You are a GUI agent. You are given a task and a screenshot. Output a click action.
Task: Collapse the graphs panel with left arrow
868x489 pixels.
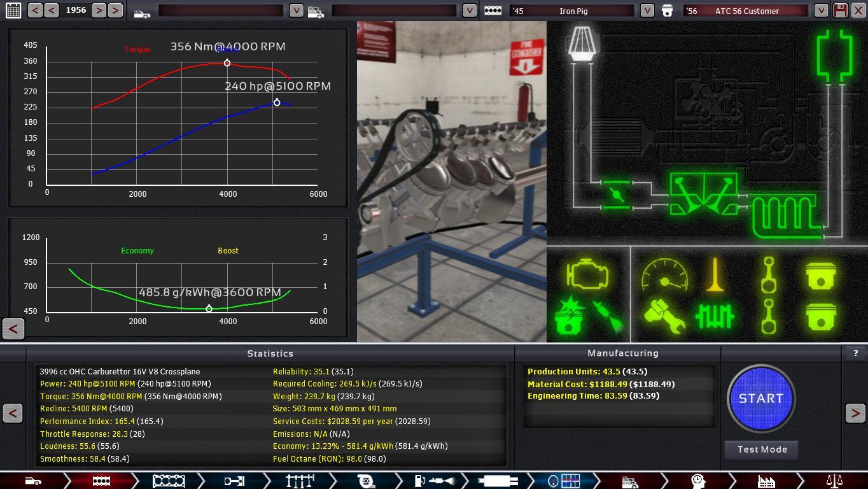[x=13, y=329]
